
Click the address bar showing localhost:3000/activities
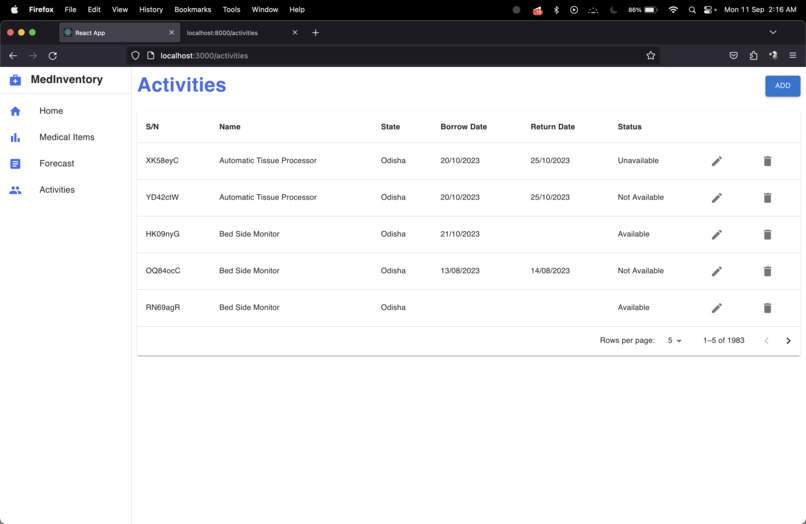click(x=391, y=56)
